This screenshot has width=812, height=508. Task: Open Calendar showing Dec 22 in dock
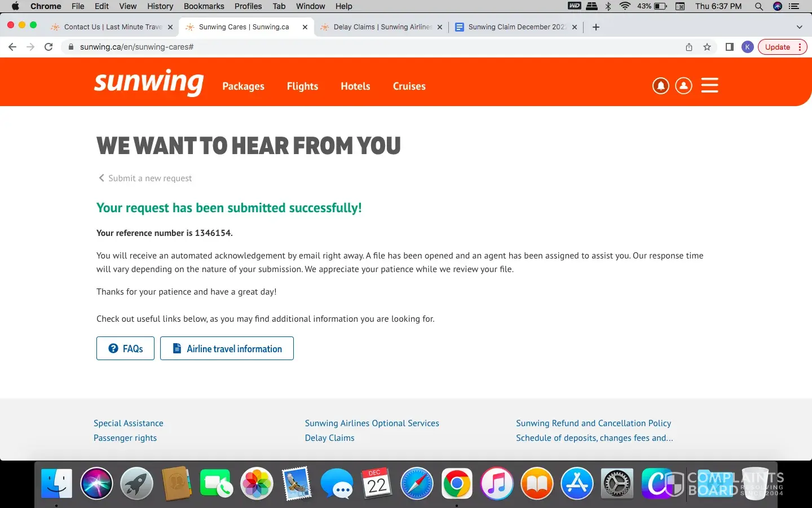(x=377, y=484)
